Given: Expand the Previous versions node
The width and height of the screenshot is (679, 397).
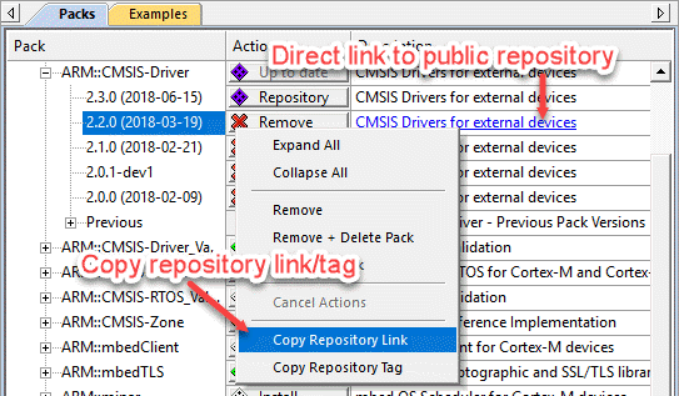Looking at the screenshot, I should coord(70,223).
